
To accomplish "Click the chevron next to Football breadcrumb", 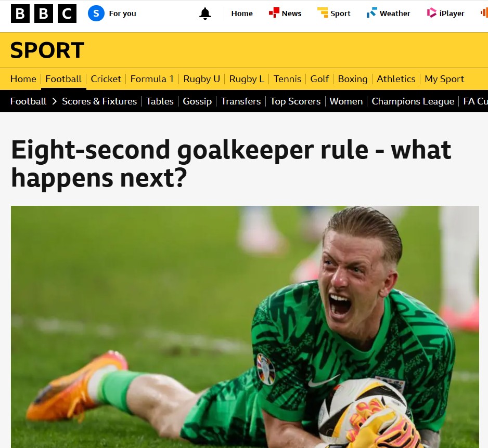I will coord(55,101).
